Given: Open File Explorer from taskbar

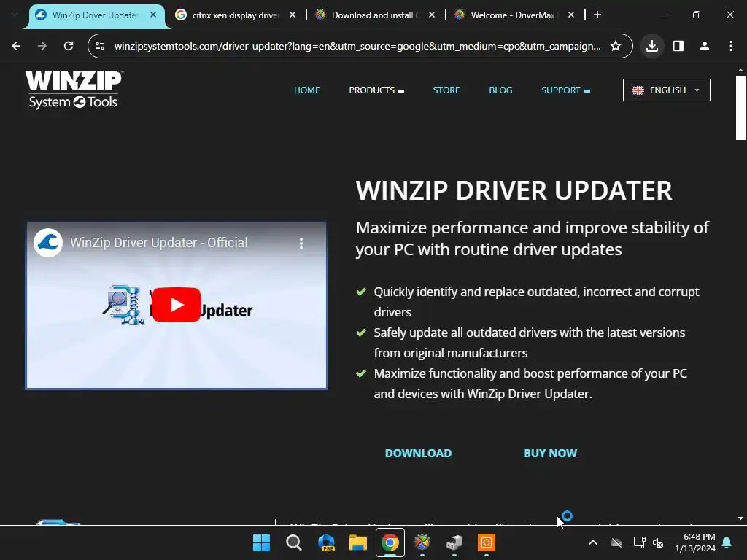Looking at the screenshot, I should click(357, 542).
